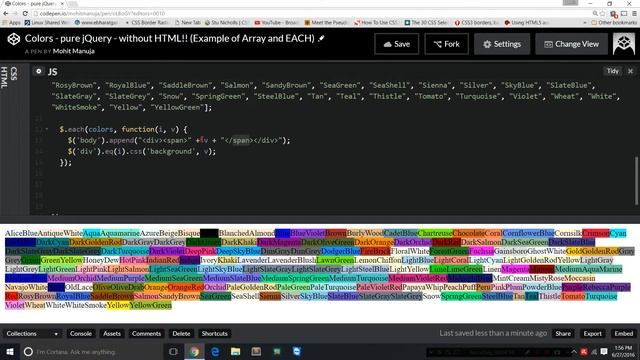640x360 pixels.
Task: Click the Yellow color swatch
Action: [x=118, y=305]
